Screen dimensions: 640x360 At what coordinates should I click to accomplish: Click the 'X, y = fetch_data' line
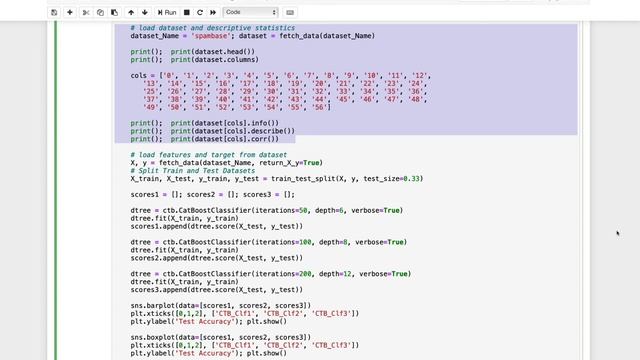(227, 163)
